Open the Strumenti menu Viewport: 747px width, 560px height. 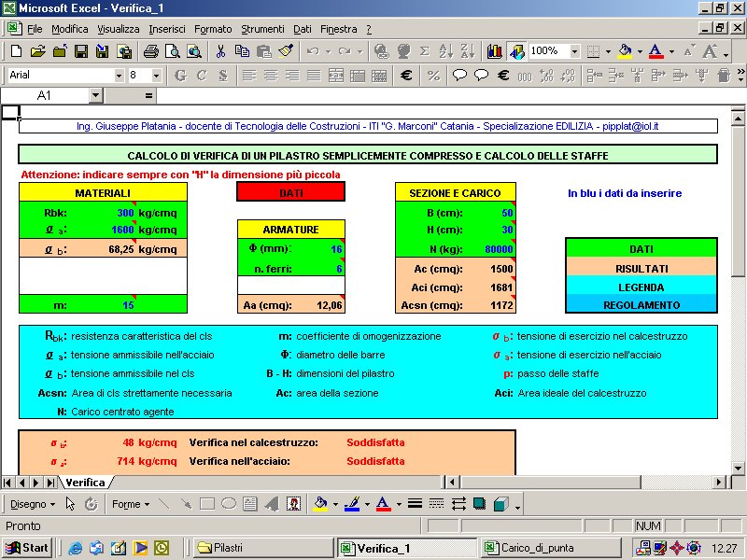(x=262, y=29)
